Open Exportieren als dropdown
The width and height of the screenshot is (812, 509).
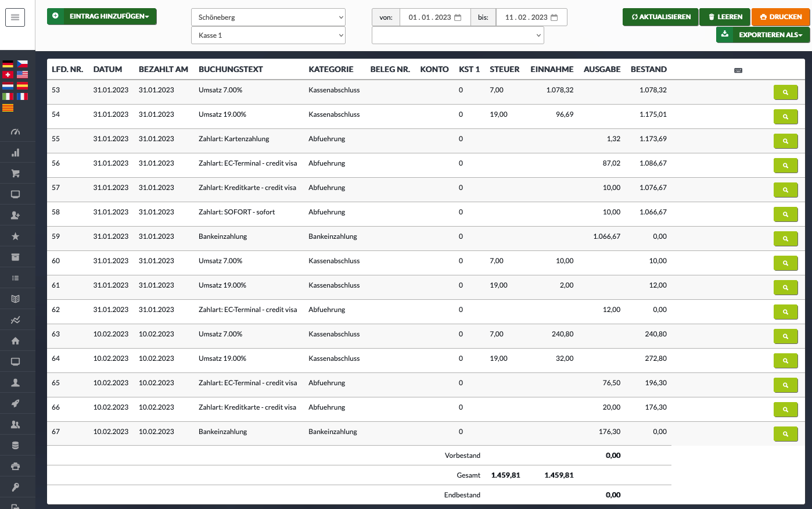click(763, 35)
